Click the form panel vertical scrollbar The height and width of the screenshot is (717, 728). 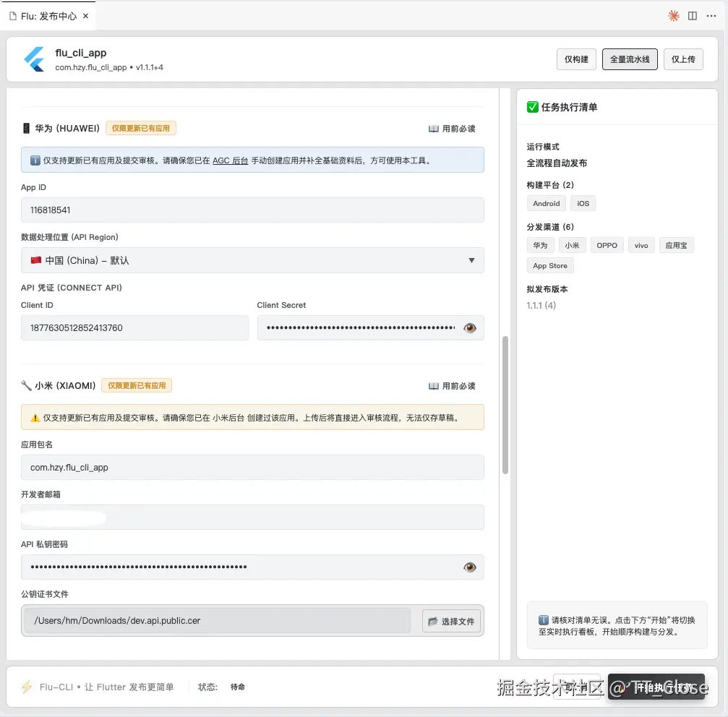pyautogui.click(x=505, y=405)
